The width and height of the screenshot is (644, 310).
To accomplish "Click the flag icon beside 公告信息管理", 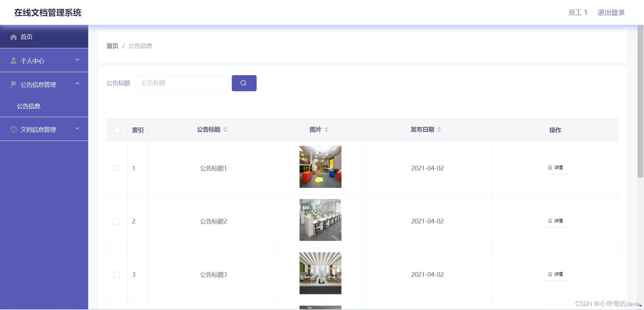I will [13, 84].
